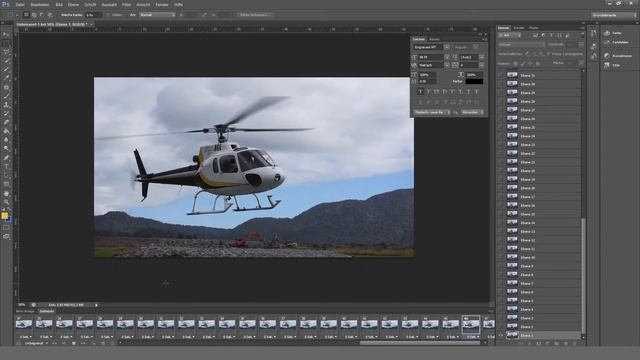640x360 pixels.
Task: Click the foreground color swatch
Action: pos(4,216)
